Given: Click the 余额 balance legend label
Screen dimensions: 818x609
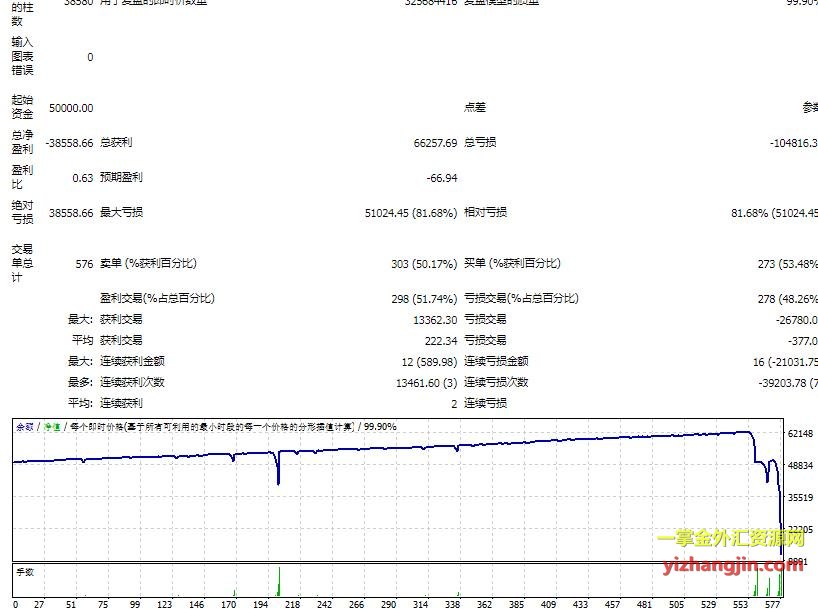Looking at the screenshot, I should pos(23,426).
